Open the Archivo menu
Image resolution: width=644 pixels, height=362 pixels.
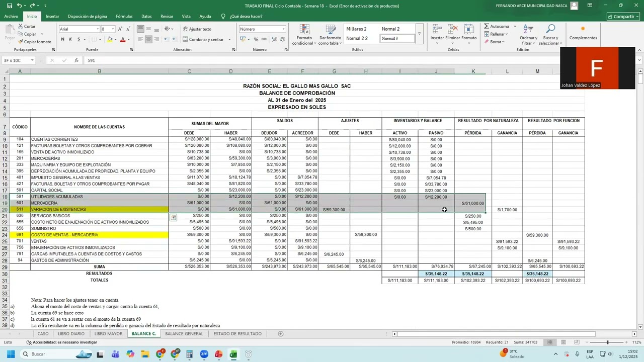click(x=11, y=17)
